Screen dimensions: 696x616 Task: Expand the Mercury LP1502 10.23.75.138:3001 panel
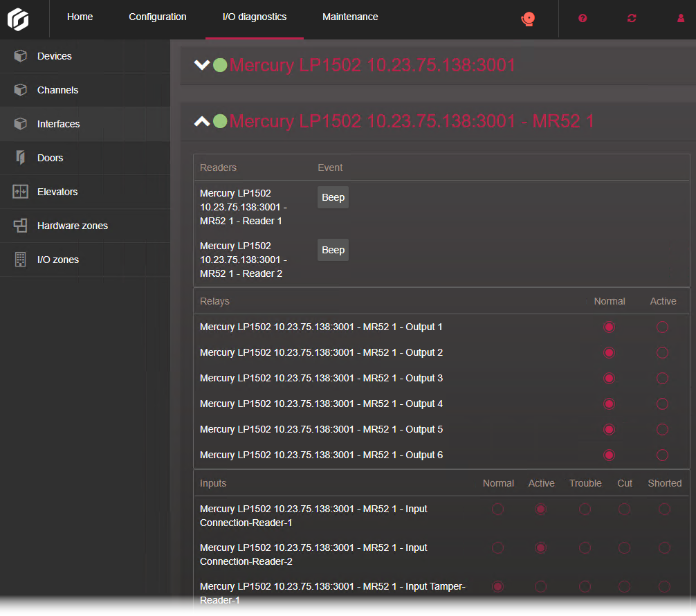(201, 65)
